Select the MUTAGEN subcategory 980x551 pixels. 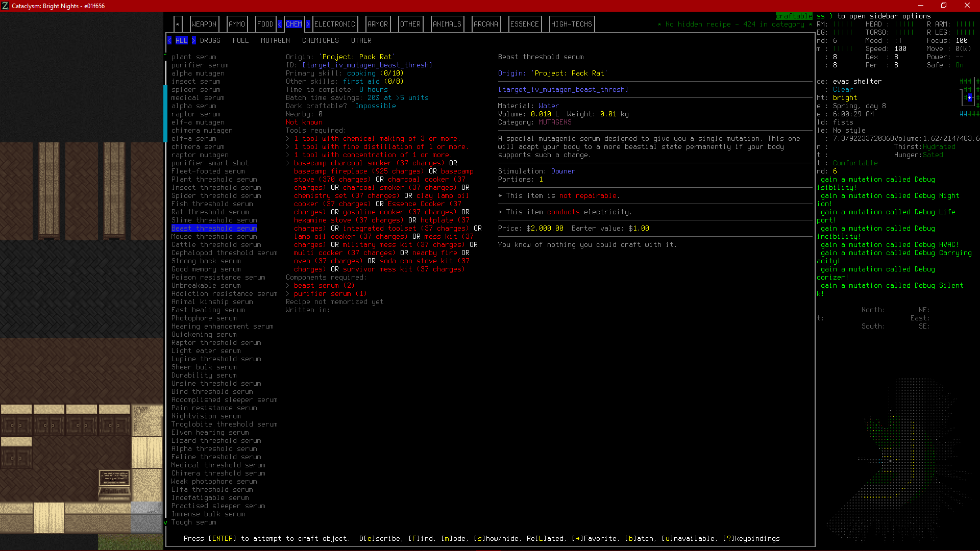click(x=275, y=40)
